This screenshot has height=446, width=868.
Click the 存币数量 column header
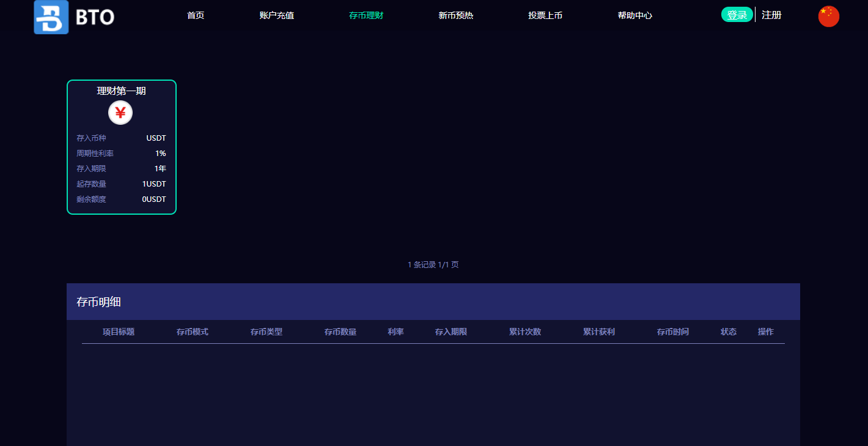pos(340,332)
